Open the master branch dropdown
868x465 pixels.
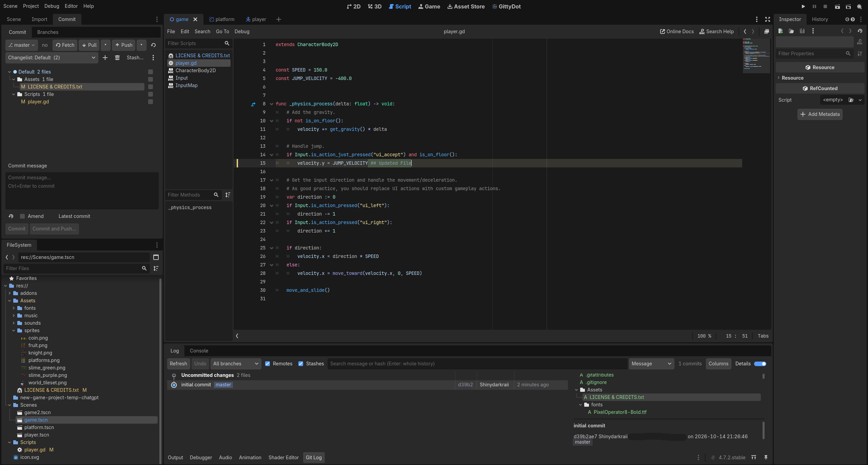[x=21, y=45]
